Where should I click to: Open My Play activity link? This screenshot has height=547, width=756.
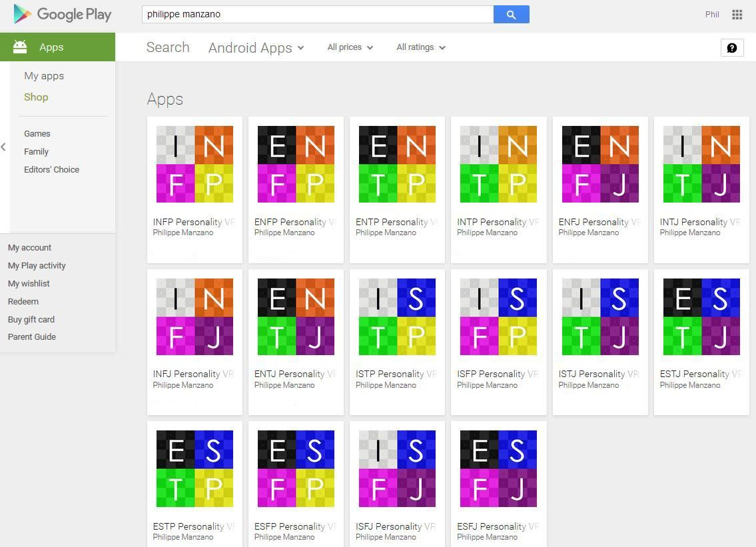coord(37,265)
